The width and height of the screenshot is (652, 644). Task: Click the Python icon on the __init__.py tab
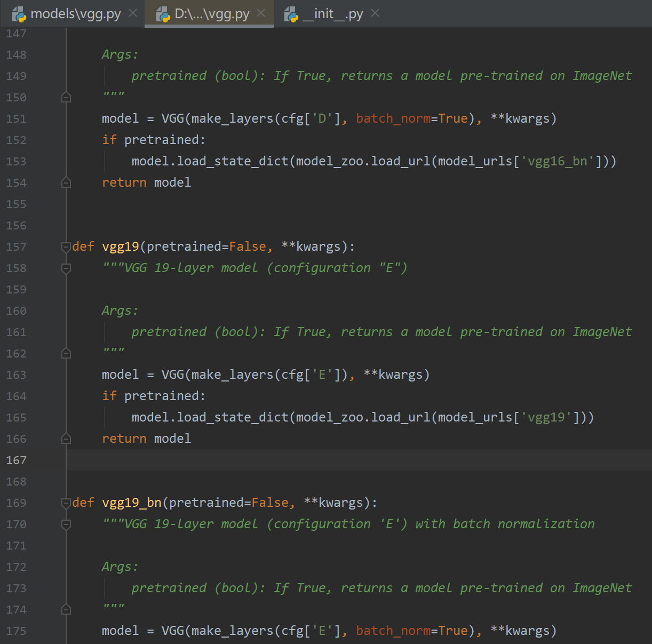[x=291, y=14]
